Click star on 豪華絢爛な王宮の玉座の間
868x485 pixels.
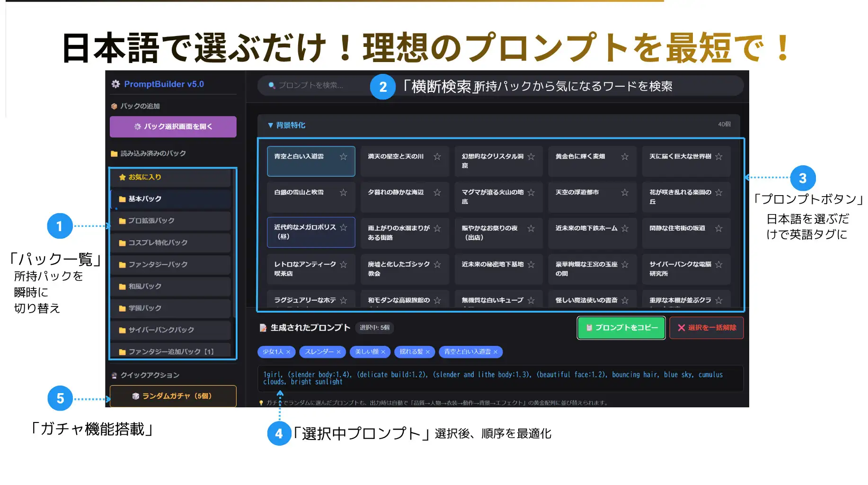[x=625, y=265]
